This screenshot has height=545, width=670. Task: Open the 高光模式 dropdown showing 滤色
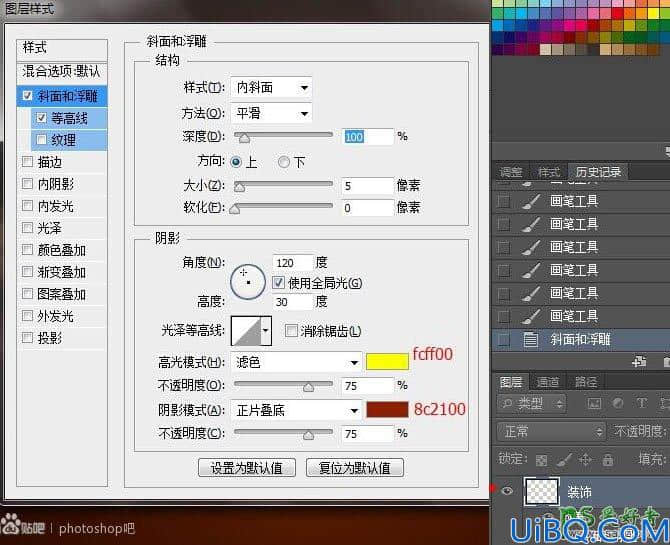[x=296, y=362]
